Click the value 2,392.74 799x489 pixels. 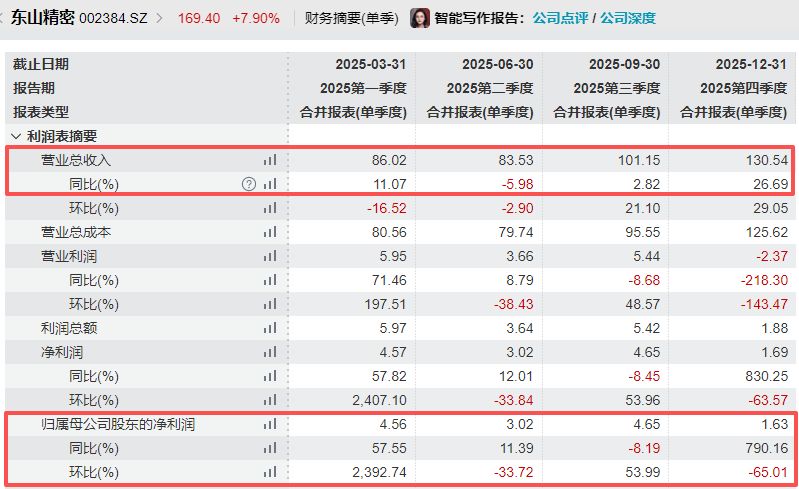pos(379,472)
